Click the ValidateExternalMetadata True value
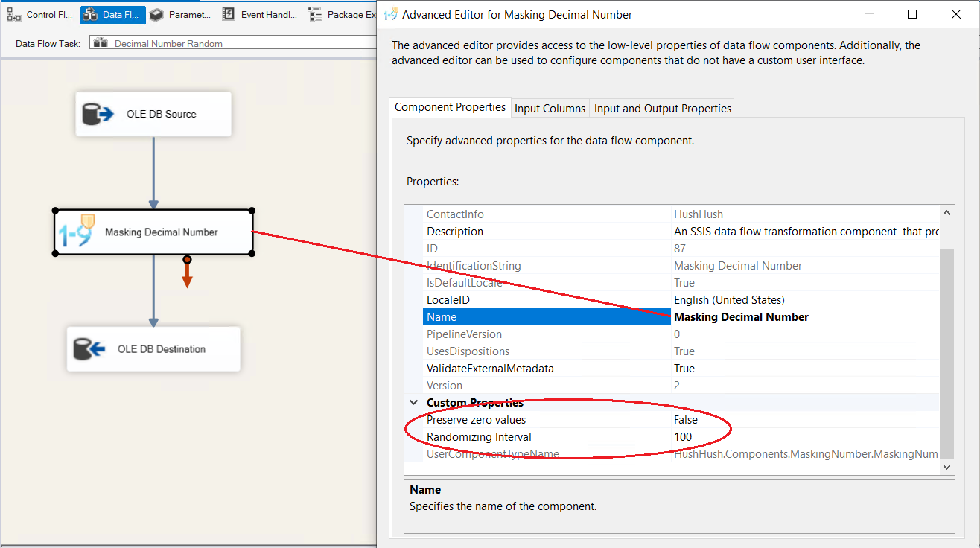980x548 pixels. coord(684,369)
